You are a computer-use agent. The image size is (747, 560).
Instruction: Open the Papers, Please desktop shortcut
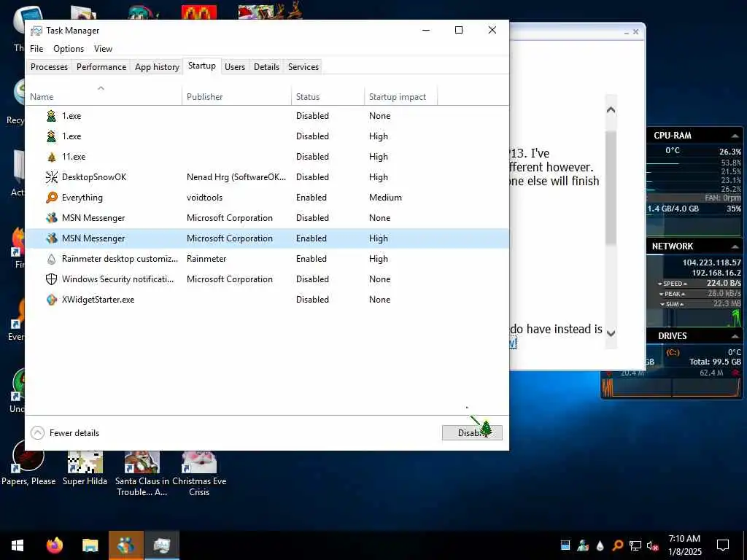[x=28, y=462]
